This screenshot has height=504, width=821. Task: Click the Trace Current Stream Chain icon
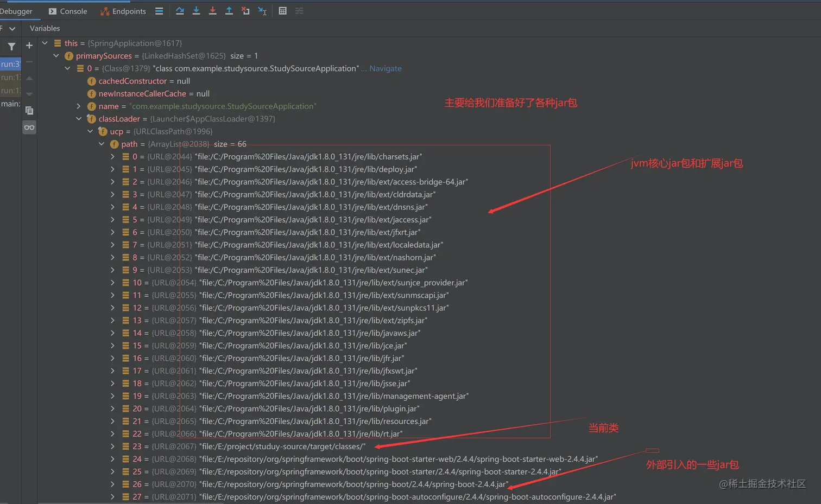tap(299, 11)
